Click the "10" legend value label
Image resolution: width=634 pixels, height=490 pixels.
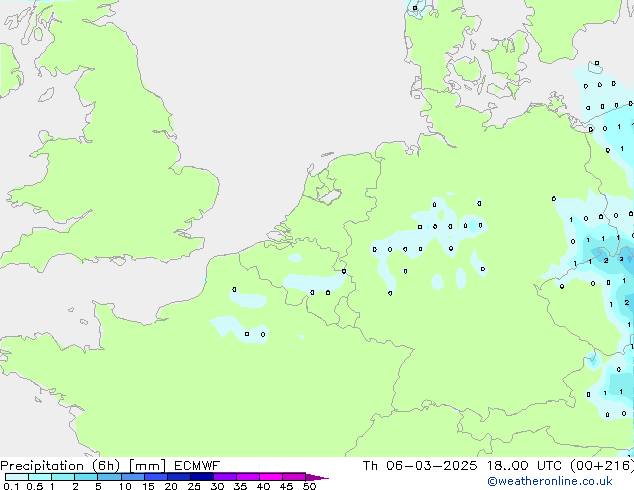click(125, 486)
